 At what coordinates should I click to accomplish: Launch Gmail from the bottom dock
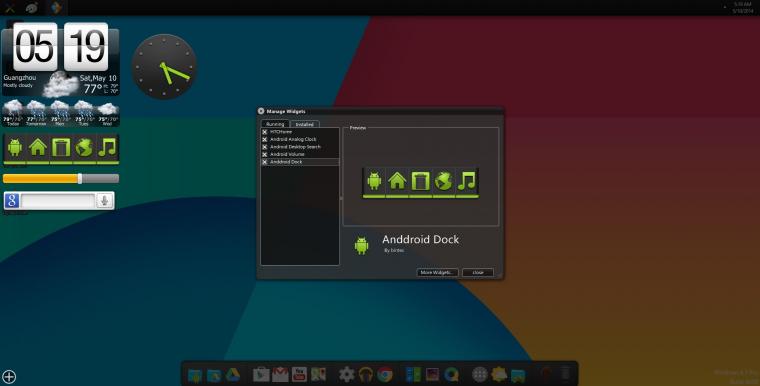[x=280, y=374]
